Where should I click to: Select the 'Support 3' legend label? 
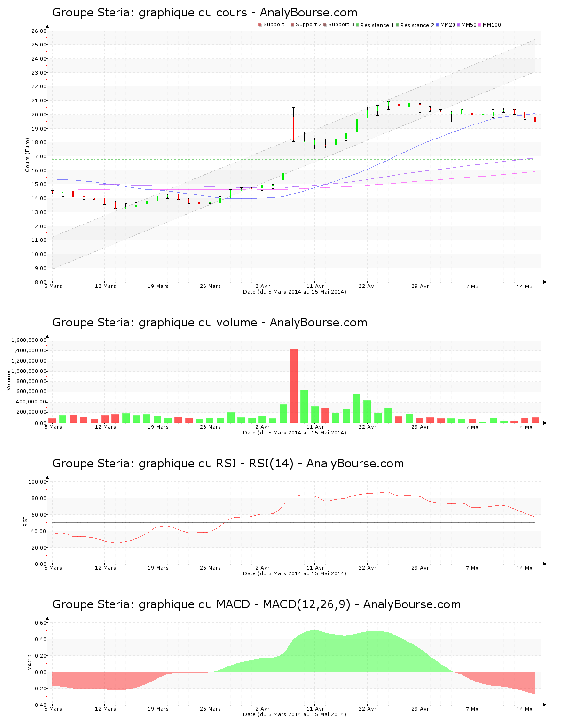coord(341,25)
